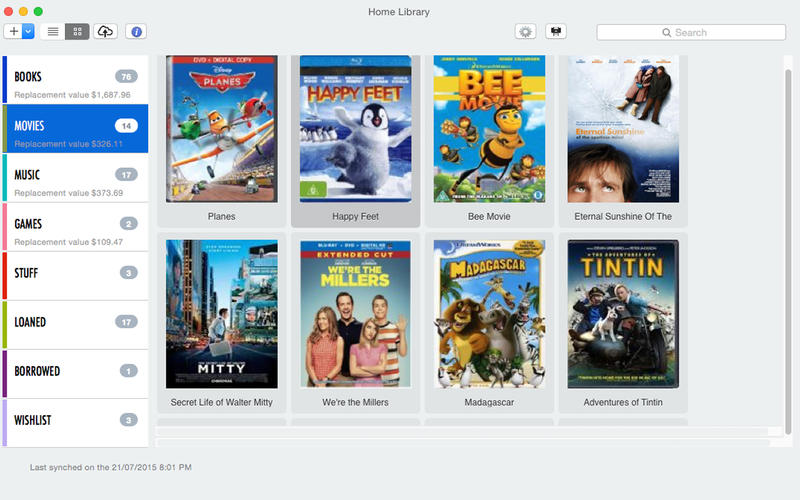
Task: Close the Home Library window
Action: click(x=8, y=11)
